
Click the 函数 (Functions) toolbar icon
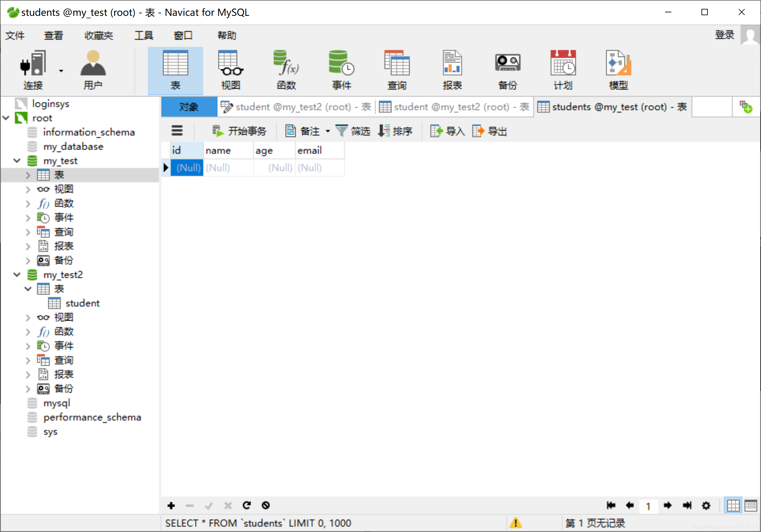pyautogui.click(x=286, y=70)
